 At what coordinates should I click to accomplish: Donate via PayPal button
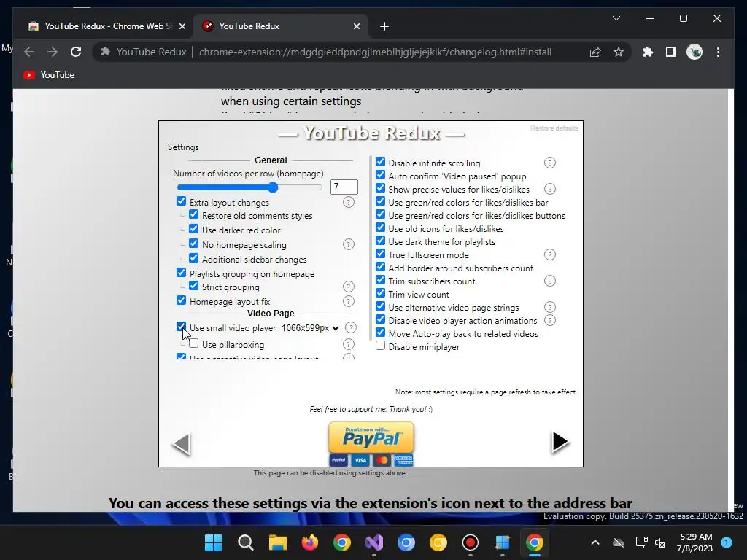[x=371, y=443]
